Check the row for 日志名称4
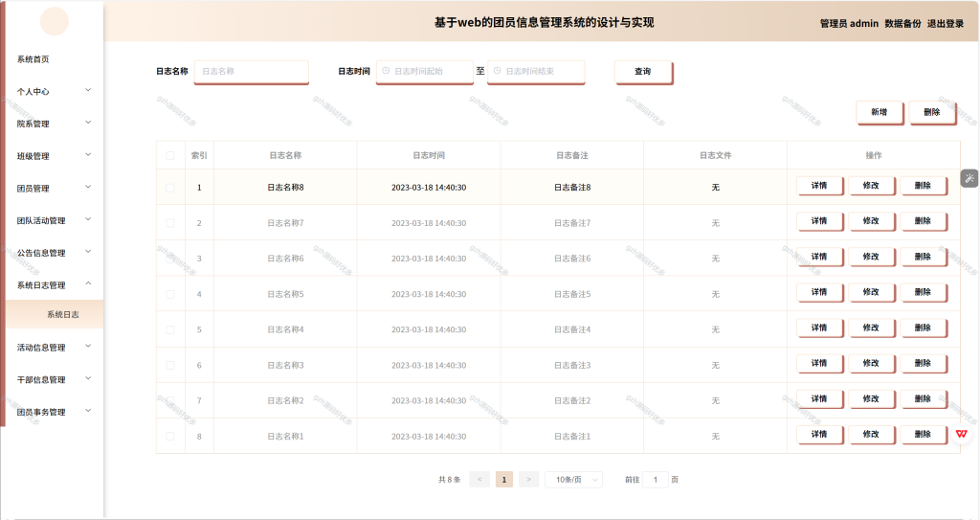This screenshot has width=980, height=520. coord(170,329)
